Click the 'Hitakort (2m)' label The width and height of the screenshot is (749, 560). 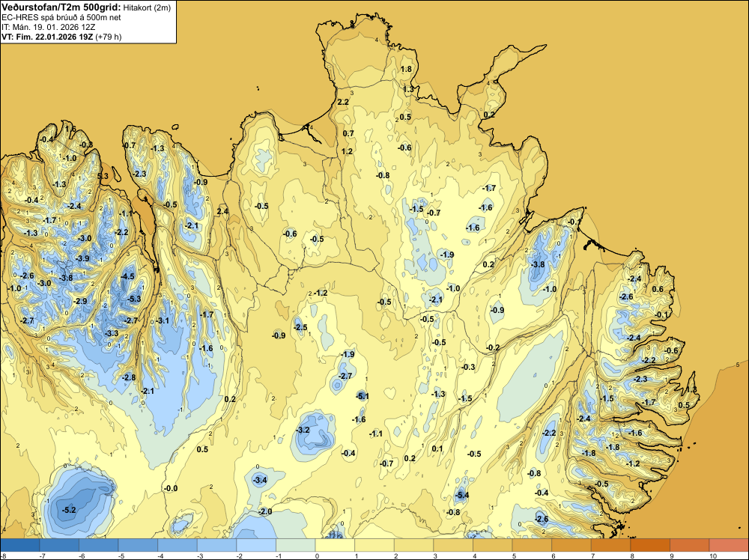147,7
